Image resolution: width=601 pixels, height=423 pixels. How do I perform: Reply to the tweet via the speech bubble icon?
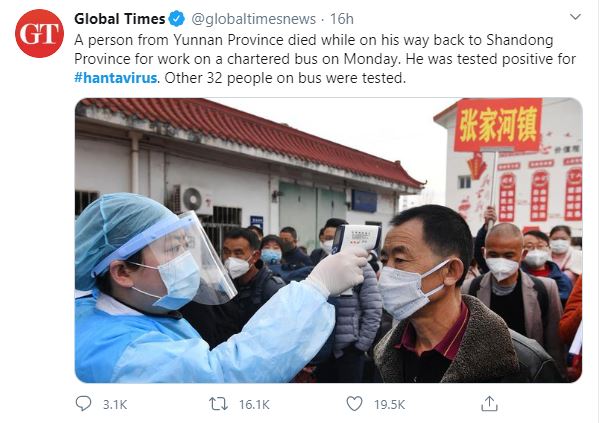(x=83, y=404)
